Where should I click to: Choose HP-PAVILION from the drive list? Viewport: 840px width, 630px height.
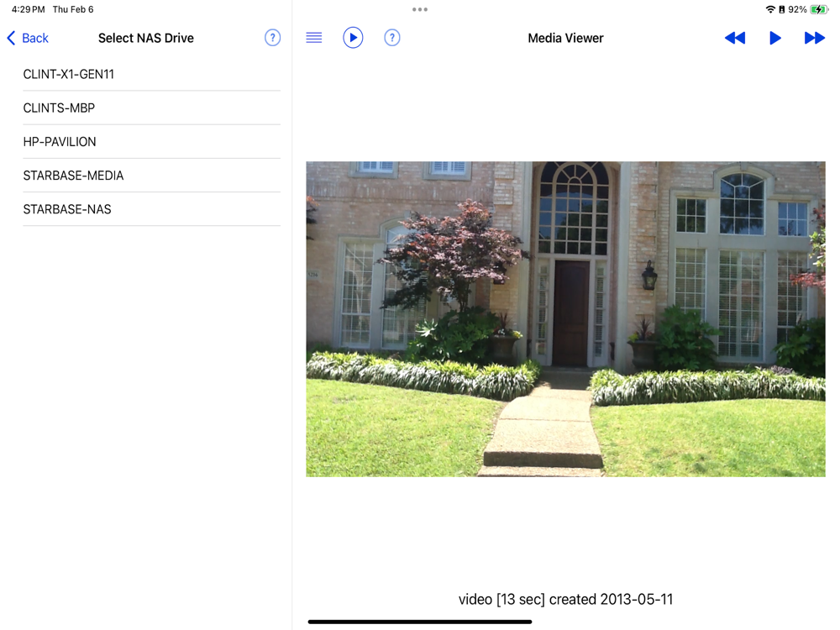click(151, 142)
